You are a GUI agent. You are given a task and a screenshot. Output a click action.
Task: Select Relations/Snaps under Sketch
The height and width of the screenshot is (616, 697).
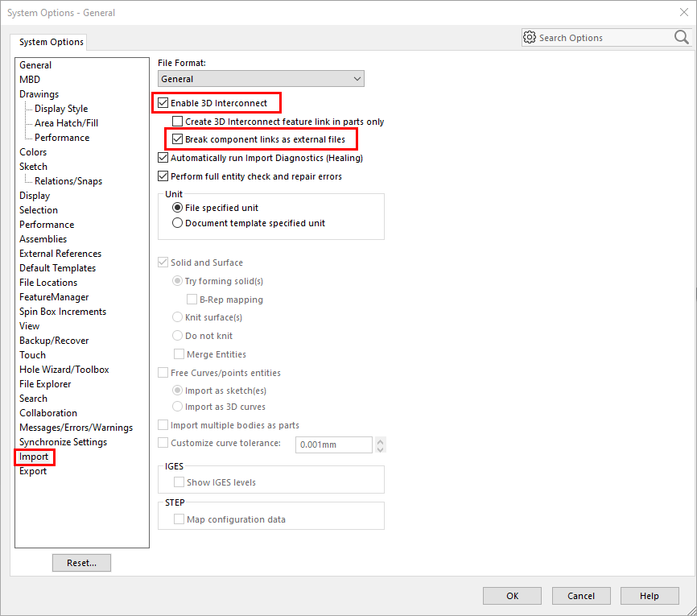pyautogui.click(x=68, y=181)
